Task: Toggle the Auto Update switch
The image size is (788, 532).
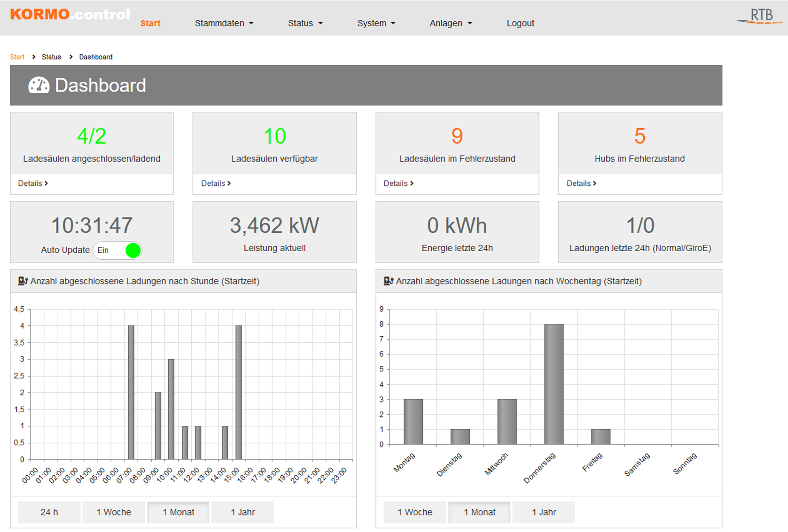Action: 117,250
